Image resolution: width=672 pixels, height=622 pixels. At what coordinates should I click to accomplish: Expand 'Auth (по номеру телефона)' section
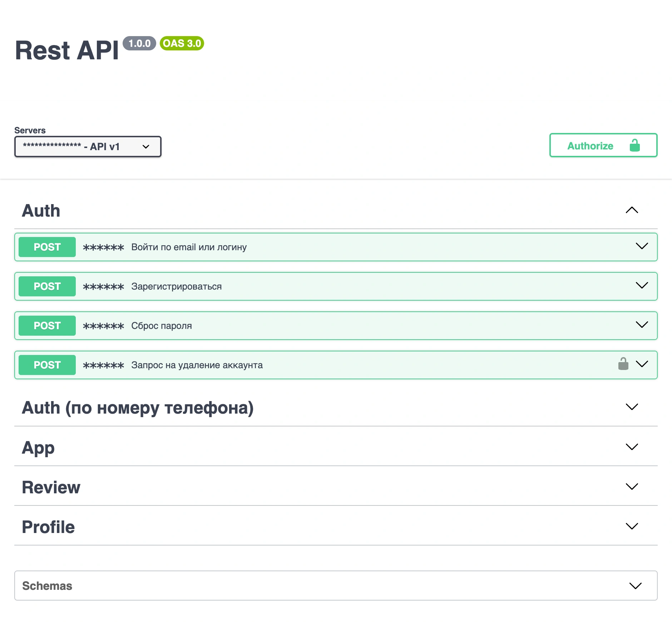632,407
